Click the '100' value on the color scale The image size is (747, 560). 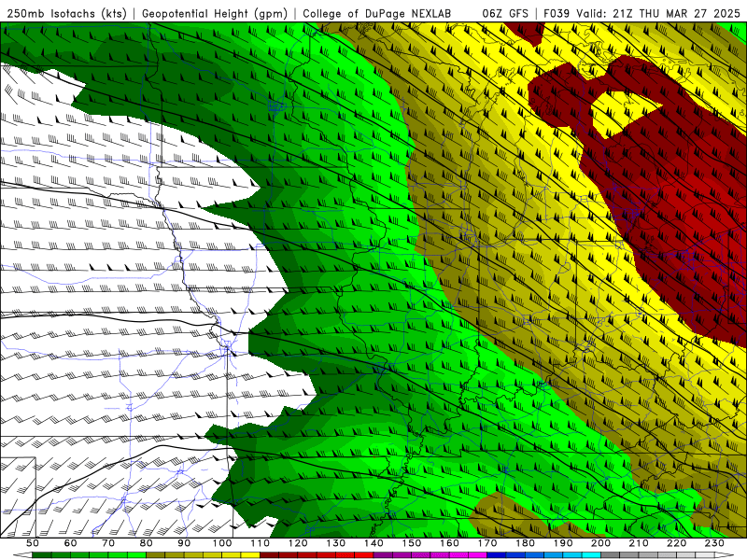222,543
